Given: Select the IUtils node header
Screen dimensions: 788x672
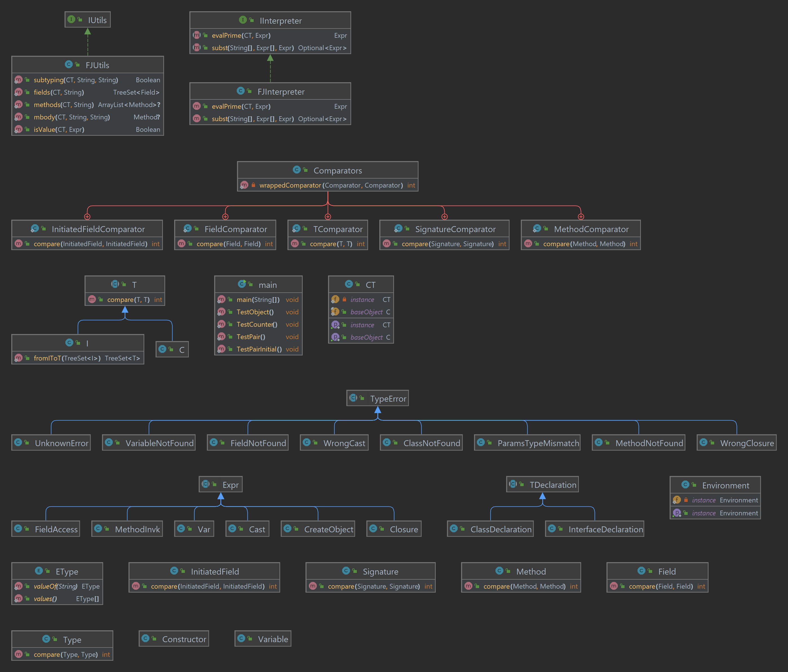Looking at the screenshot, I should (x=87, y=20).
